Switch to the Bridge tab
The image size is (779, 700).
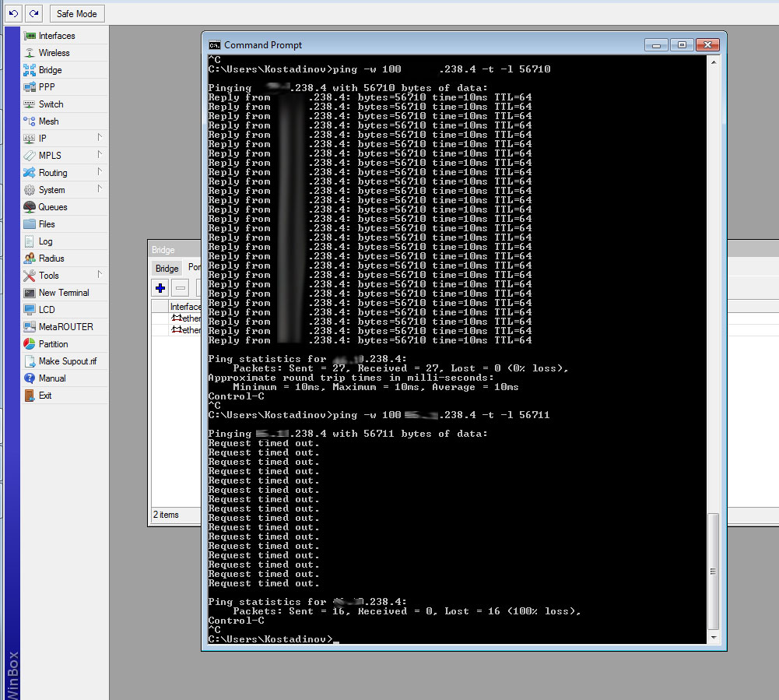click(x=167, y=269)
